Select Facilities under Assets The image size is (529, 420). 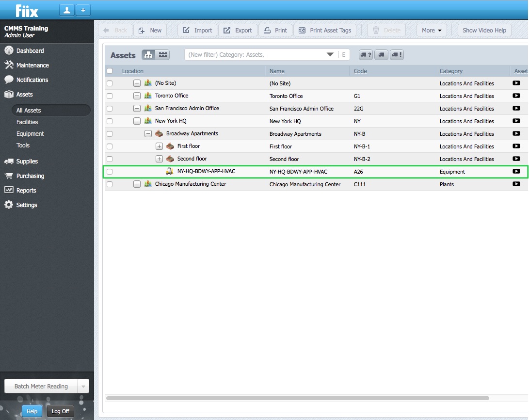[27, 122]
